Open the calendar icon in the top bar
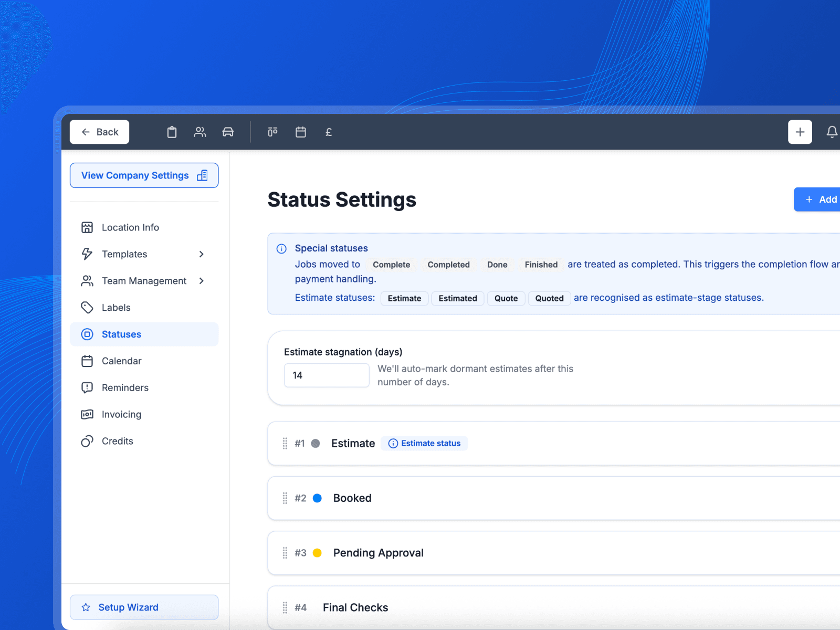840x630 pixels. 301,132
